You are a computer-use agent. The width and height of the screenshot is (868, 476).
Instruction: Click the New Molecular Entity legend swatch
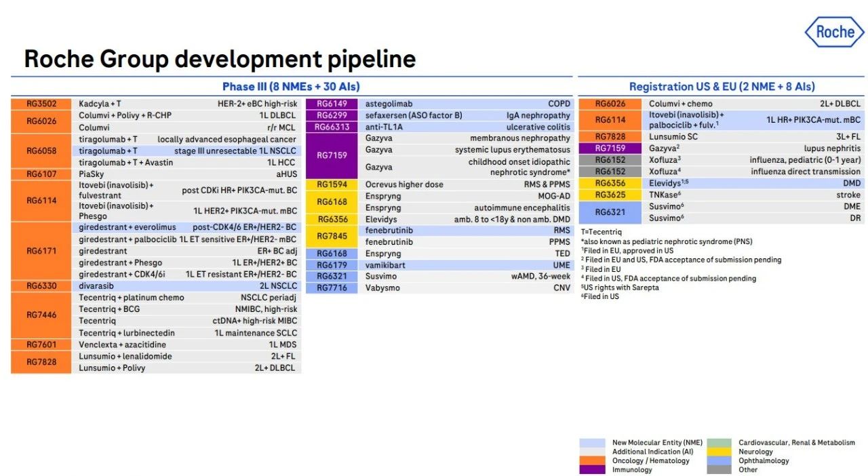point(592,443)
